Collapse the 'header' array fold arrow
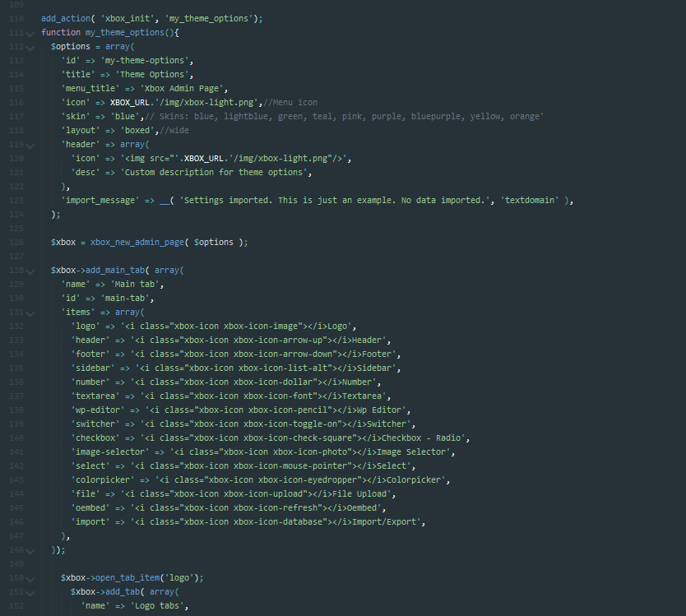Viewport: 686px width, 616px height. 31,145
